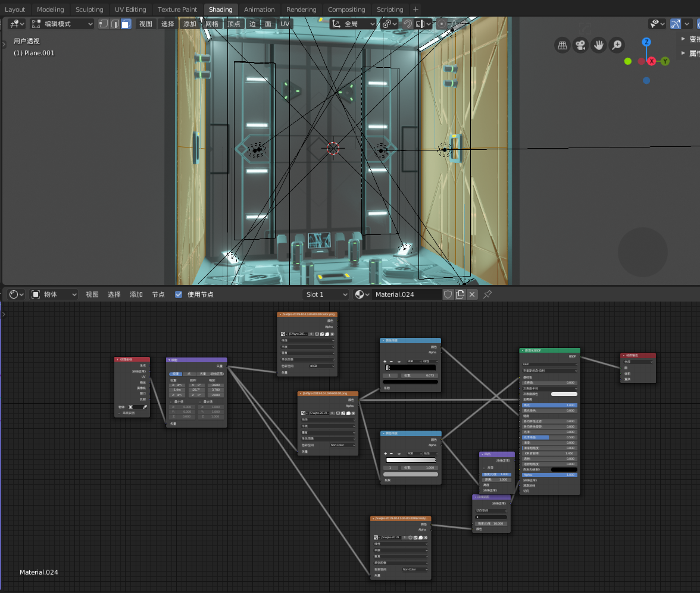Open the pivot point dropdown

coord(390,24)
